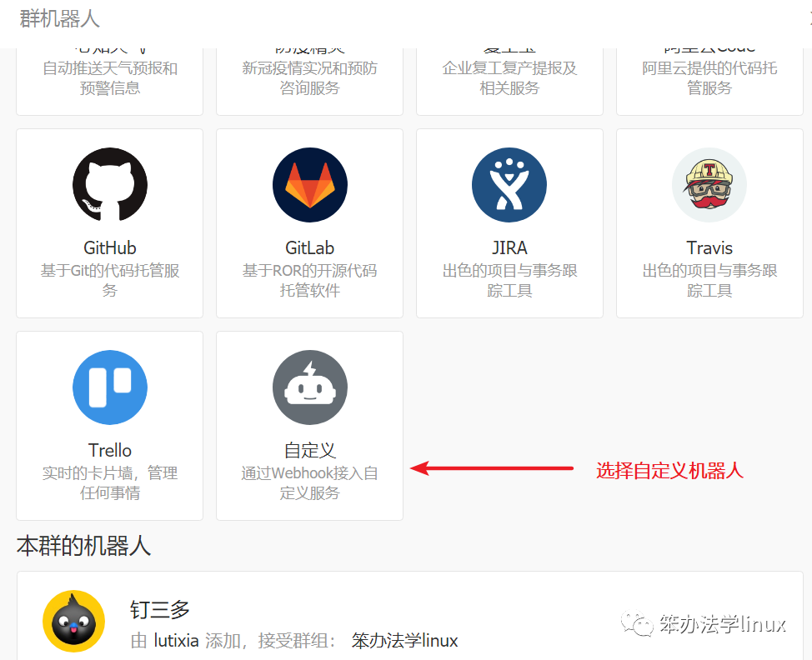Click the Travis robot title
This screenshot has width=812, height=660.
tap(709, 248)
